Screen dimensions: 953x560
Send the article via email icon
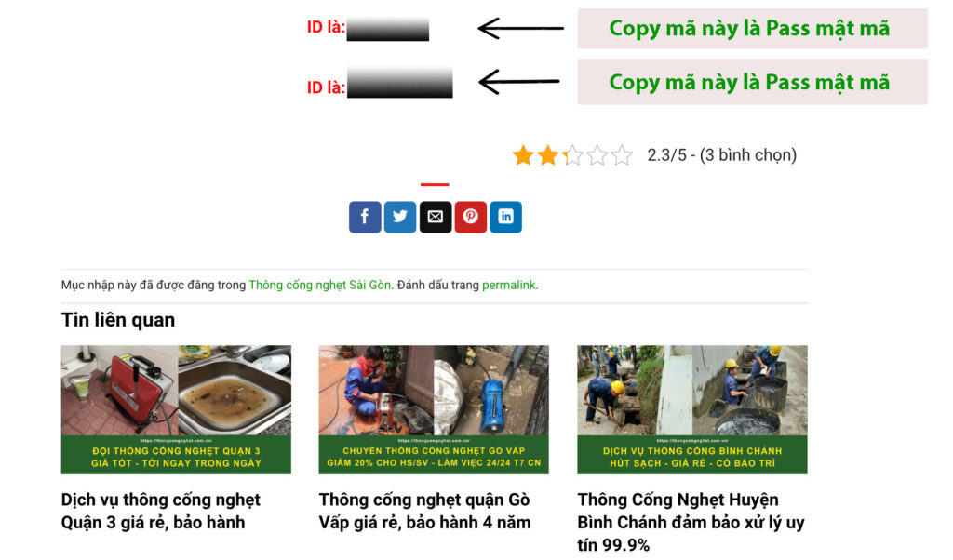point(436,217)
